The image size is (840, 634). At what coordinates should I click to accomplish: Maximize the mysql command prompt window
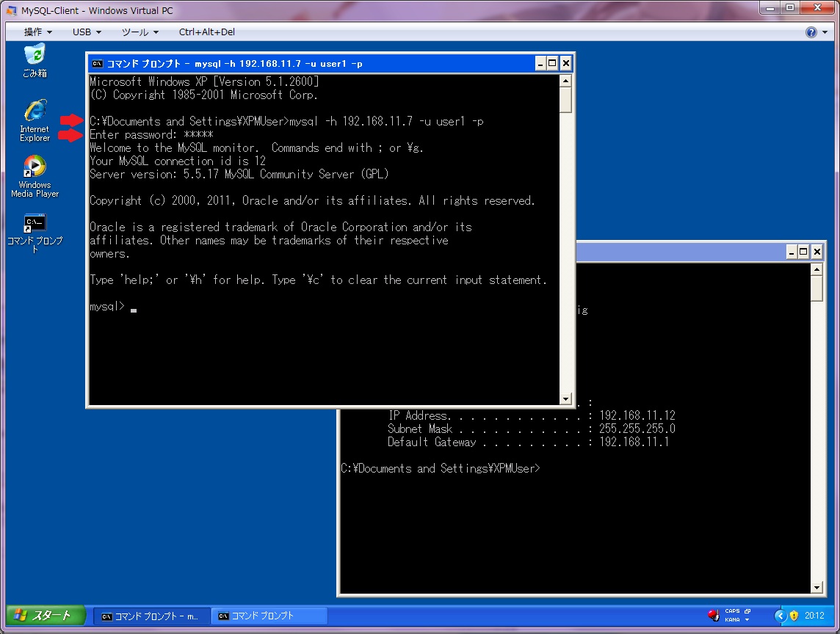552,64
